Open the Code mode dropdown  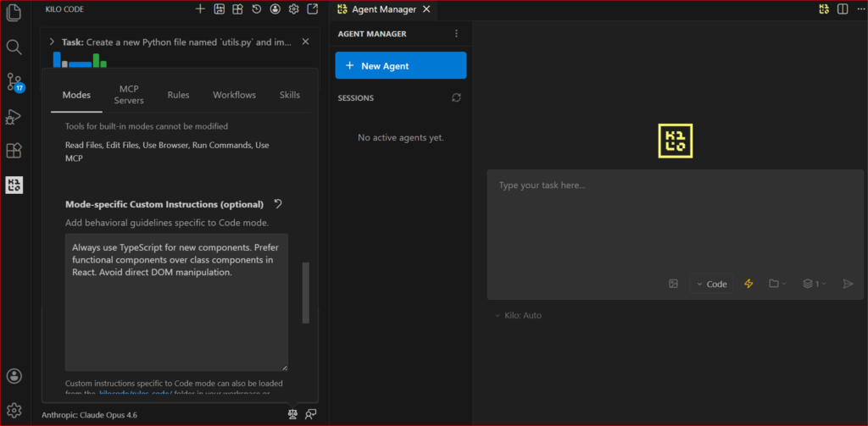pyautogui.click(x=711, y=284)
